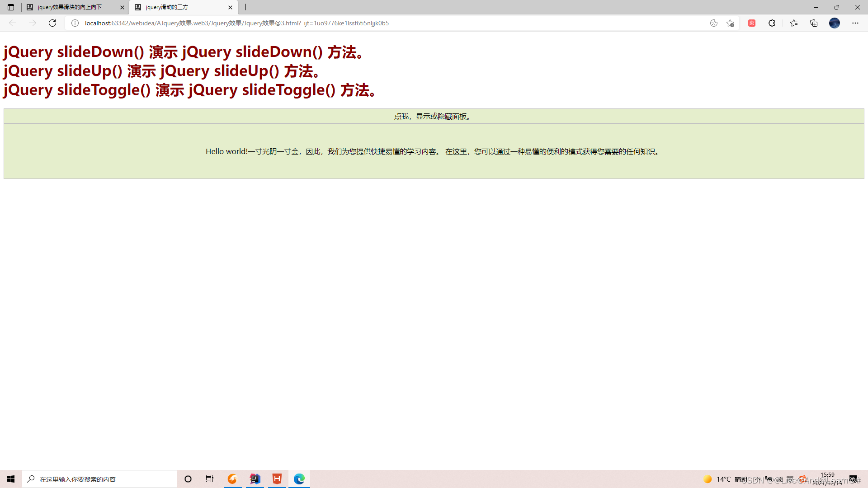Click the jQuery slideToggle() heading text
The width and height of the screenshot is (868, 488).
[189, 90]
